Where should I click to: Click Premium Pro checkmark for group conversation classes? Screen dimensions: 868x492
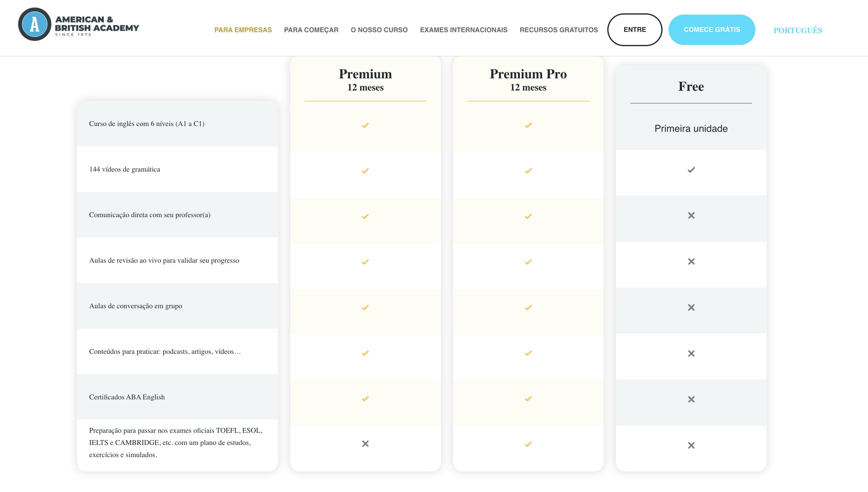tap(528, 307)
